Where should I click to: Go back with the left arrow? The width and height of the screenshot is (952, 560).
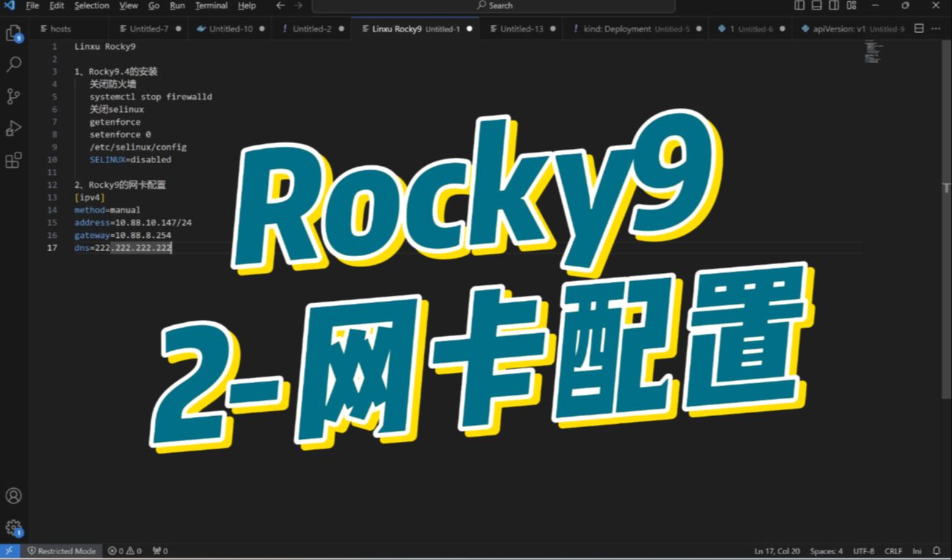[x=280, y=5]
